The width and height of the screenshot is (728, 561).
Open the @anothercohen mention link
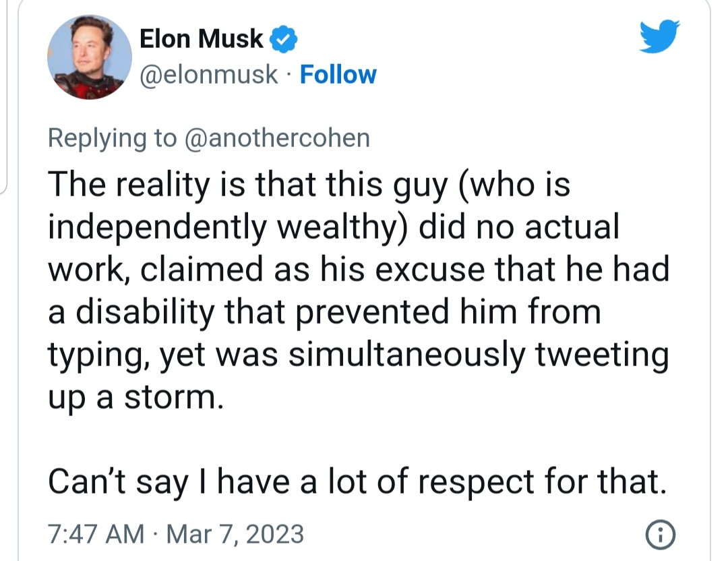click(276, 138)
